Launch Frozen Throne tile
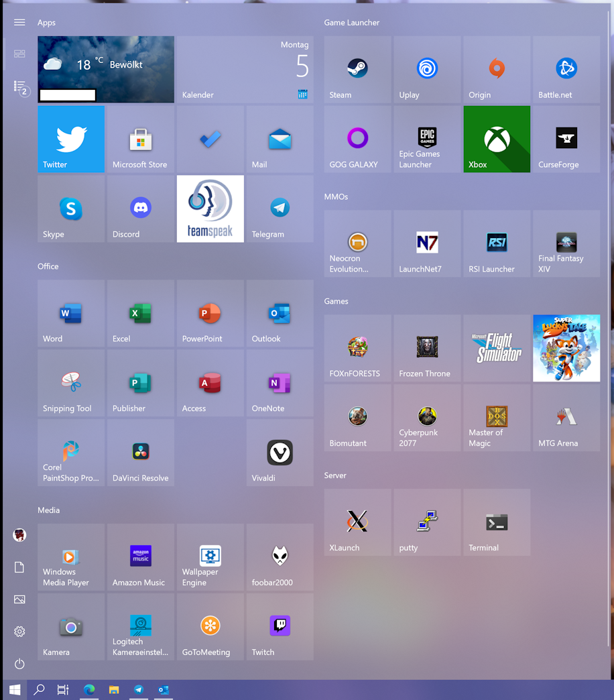Screen dimensions: 614x700 [x=427, y=348]
